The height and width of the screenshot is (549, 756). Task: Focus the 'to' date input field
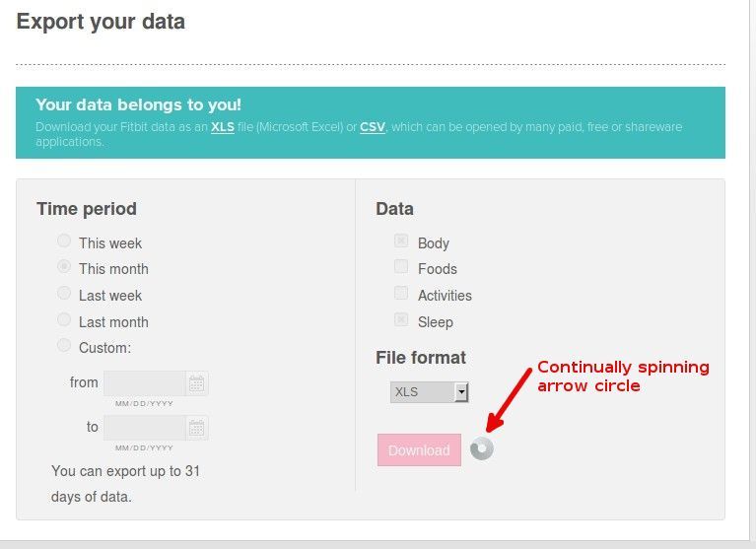145,428
